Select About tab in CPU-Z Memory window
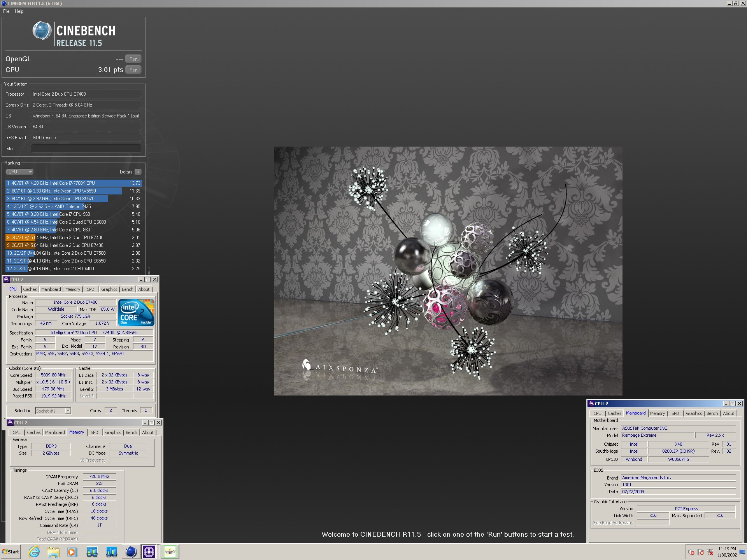Image resolution: width=747 pixels, height=560 pixels. (147, 432)
